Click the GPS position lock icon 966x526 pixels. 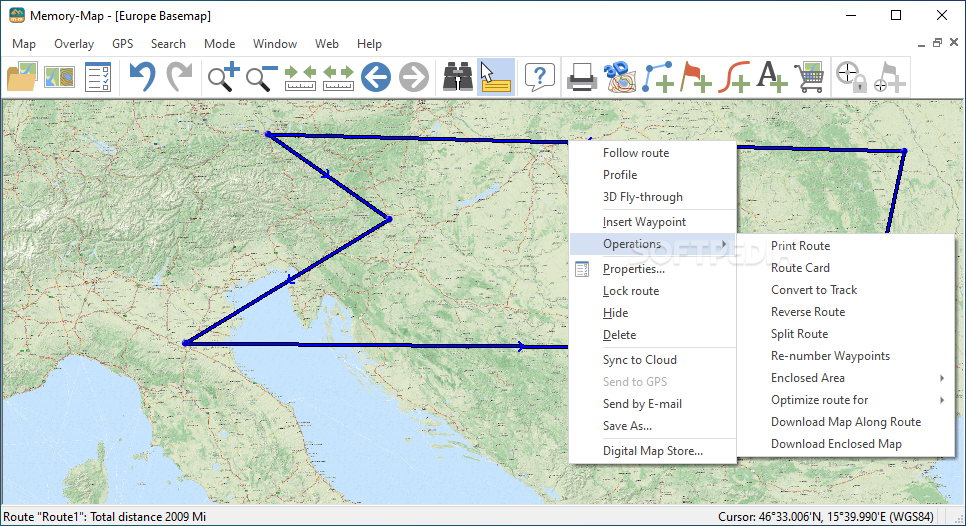pyautogui.click(x=851, y=77)
